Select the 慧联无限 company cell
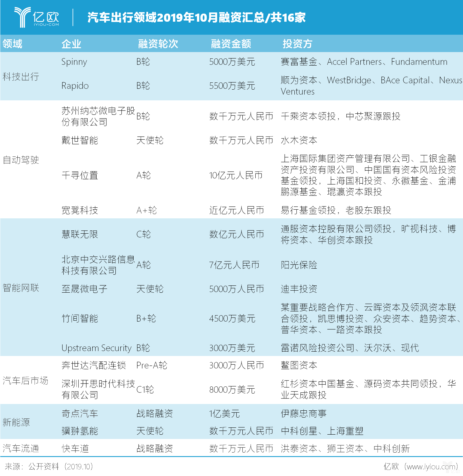The width and height of the screenshot is (463, 476). 80,234
